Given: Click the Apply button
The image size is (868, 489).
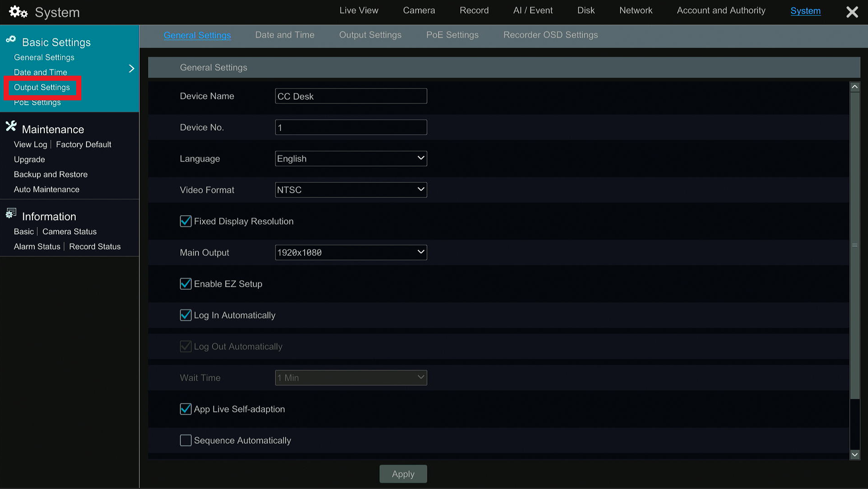Looking at the screenshot, I should [403, 474].
